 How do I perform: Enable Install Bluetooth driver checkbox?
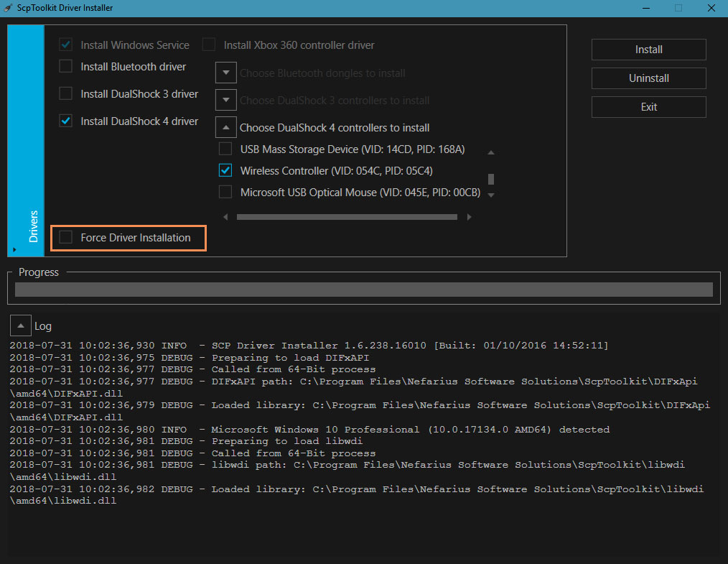point(66,67)
